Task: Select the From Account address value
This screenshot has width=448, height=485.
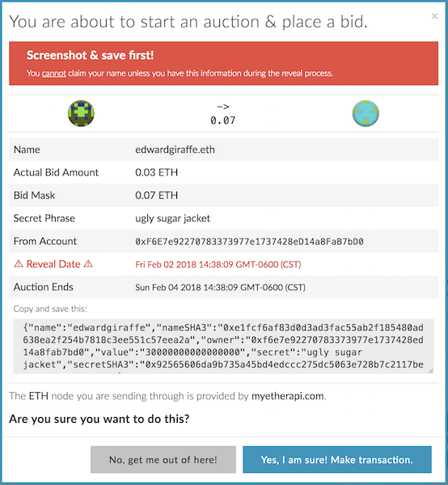Action: pyautogui.click(x=249, y=241)
